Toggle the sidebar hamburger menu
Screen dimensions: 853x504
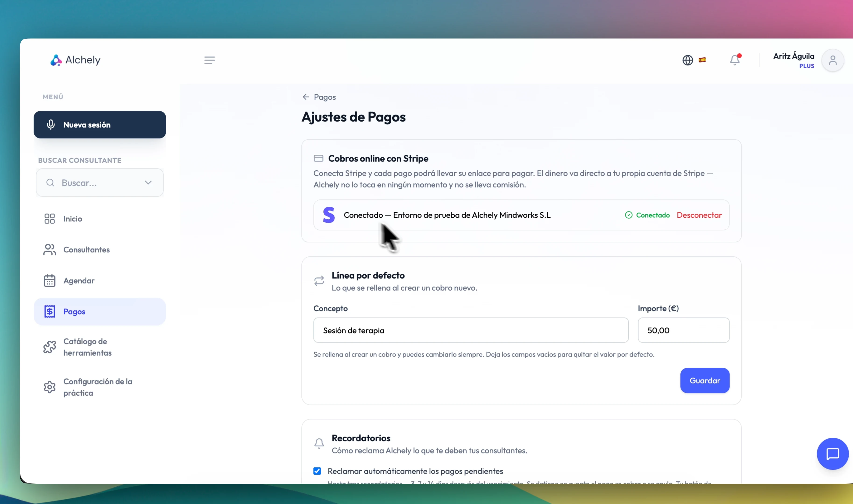[209, 60]
